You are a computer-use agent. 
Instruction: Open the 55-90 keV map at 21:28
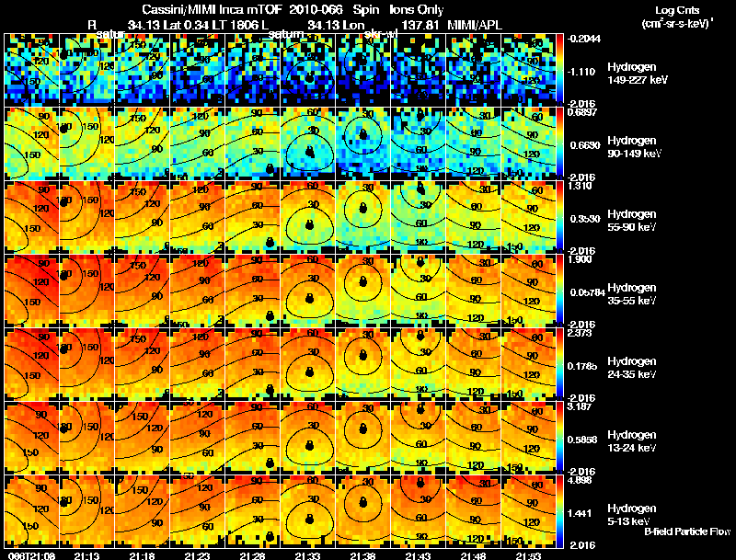(x=252, y=217)
